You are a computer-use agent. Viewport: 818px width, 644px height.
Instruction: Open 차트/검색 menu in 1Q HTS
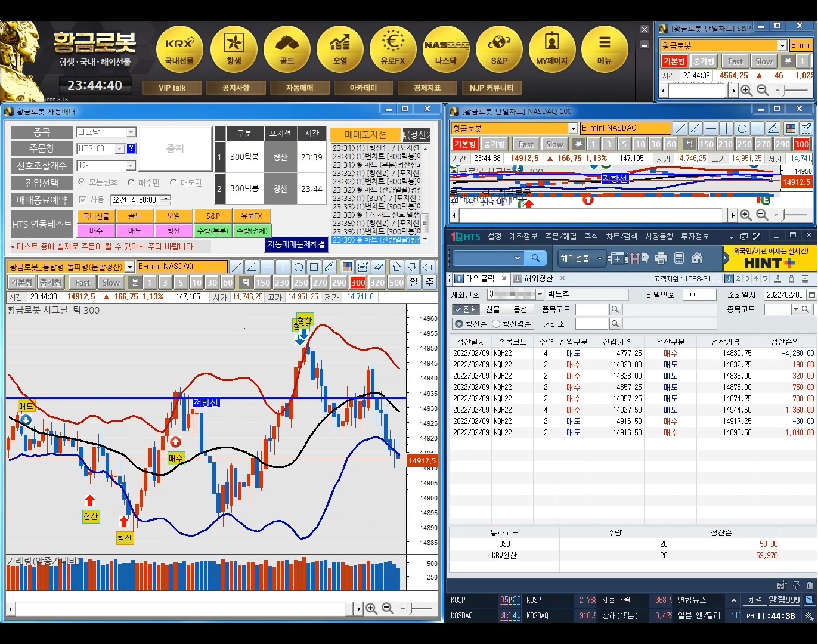[x=622, y=236]
